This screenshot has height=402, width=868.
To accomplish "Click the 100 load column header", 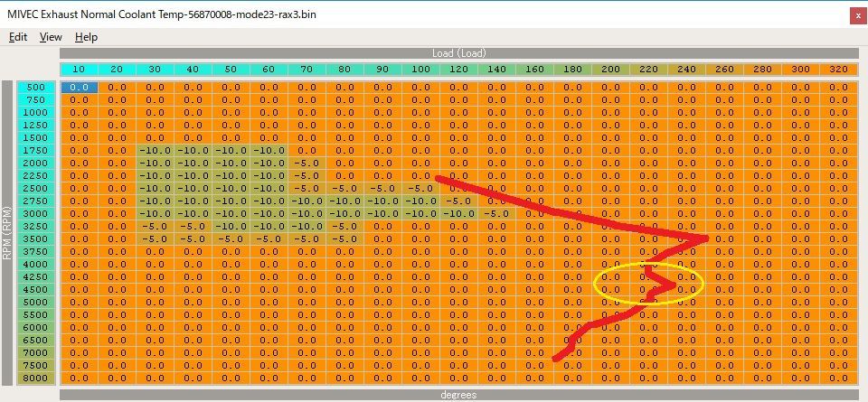I will [420, 70].
